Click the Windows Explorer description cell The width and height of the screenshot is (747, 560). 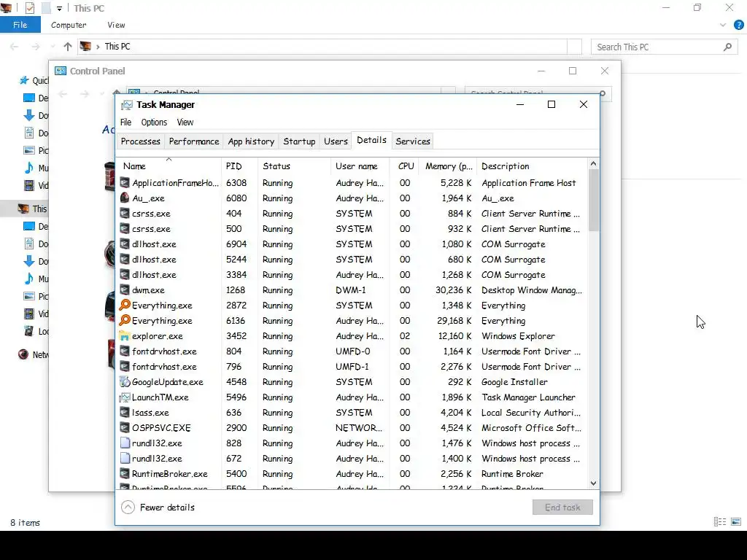point(518,335)
